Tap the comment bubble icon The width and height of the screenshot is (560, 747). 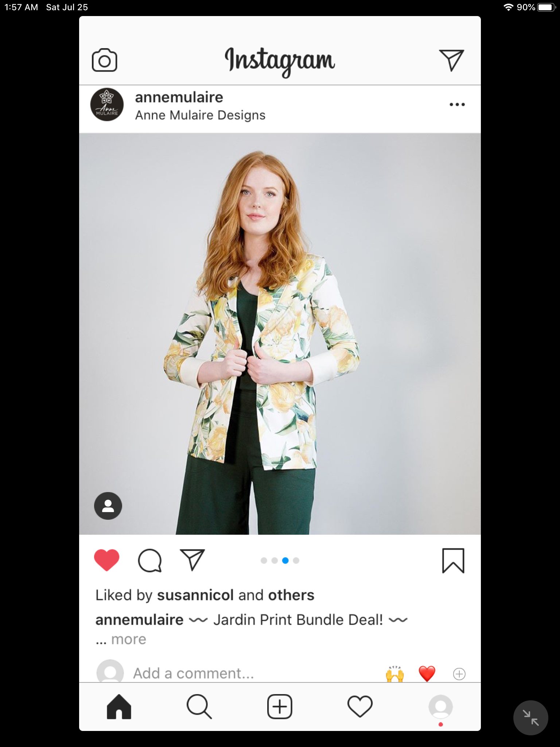coord(149,560)
